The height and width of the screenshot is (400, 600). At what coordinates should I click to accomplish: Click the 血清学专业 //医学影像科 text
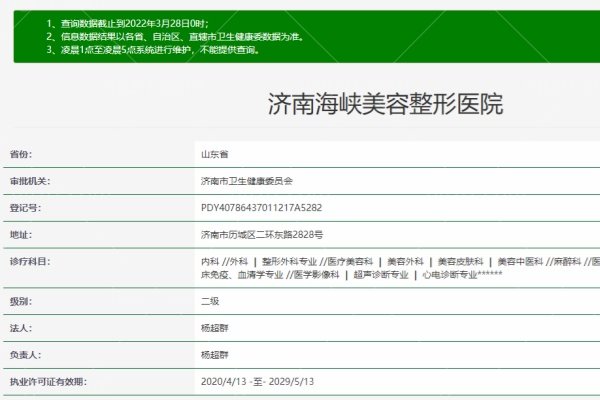pyautogui.click(x=289, y=275)
